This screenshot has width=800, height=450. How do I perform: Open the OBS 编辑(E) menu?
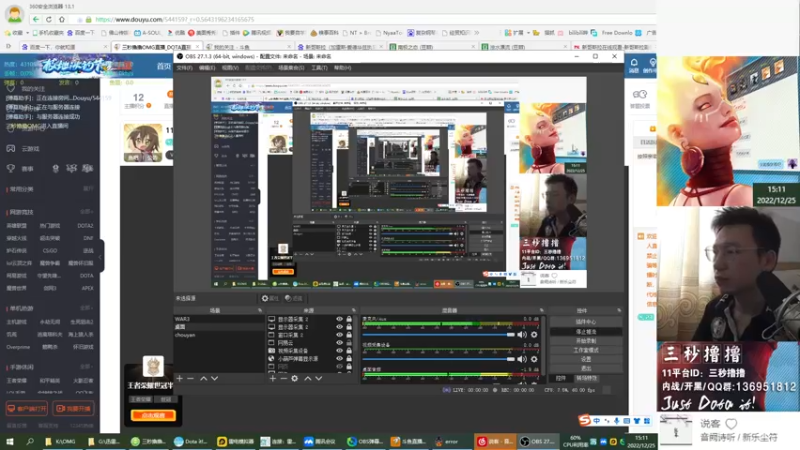point(207,68)
